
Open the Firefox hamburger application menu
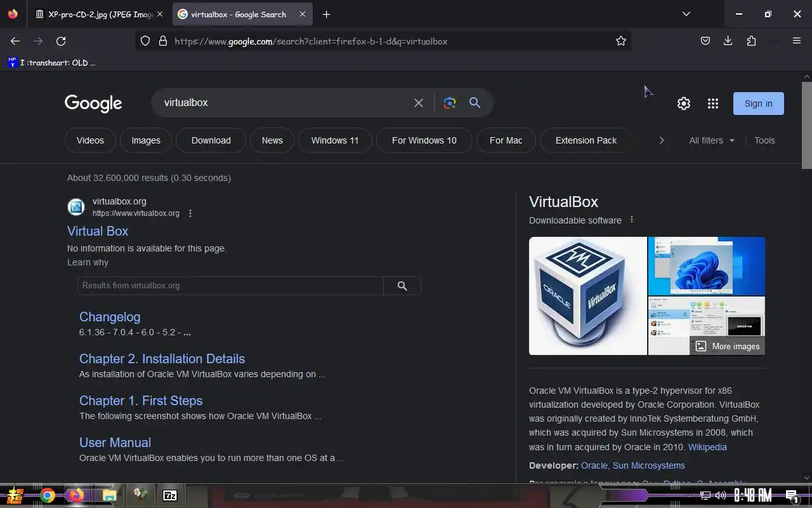point(797,41)
